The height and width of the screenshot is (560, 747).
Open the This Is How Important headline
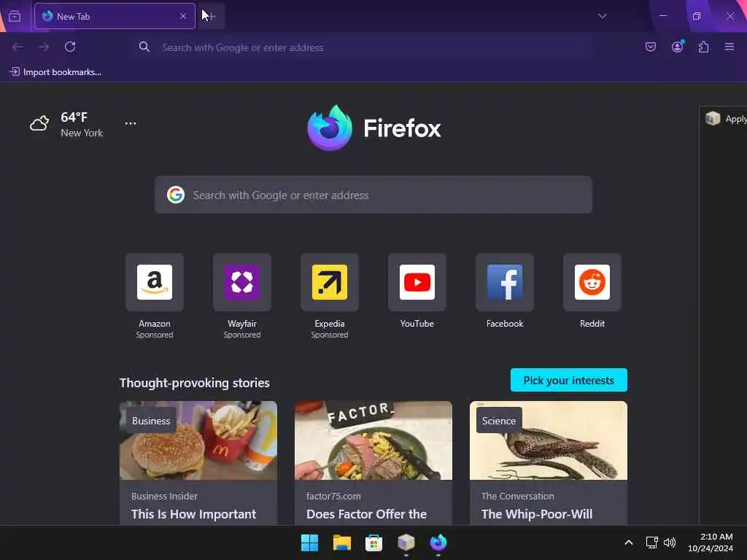click(193, 514)
